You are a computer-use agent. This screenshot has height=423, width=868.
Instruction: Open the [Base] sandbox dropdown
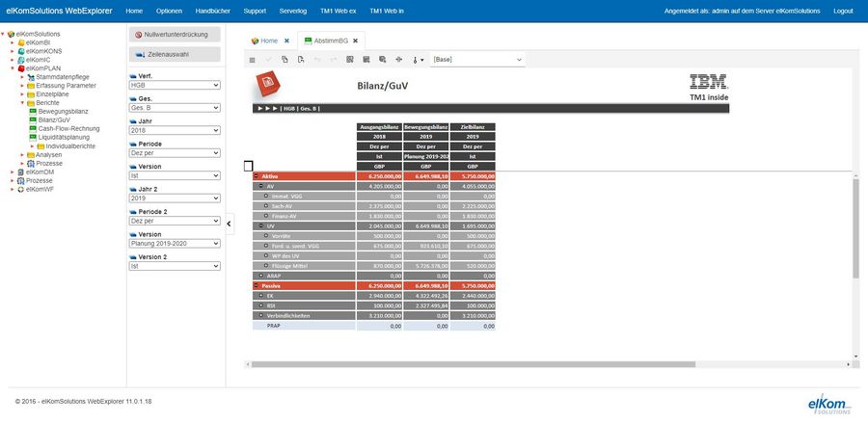tap(477, 59)
